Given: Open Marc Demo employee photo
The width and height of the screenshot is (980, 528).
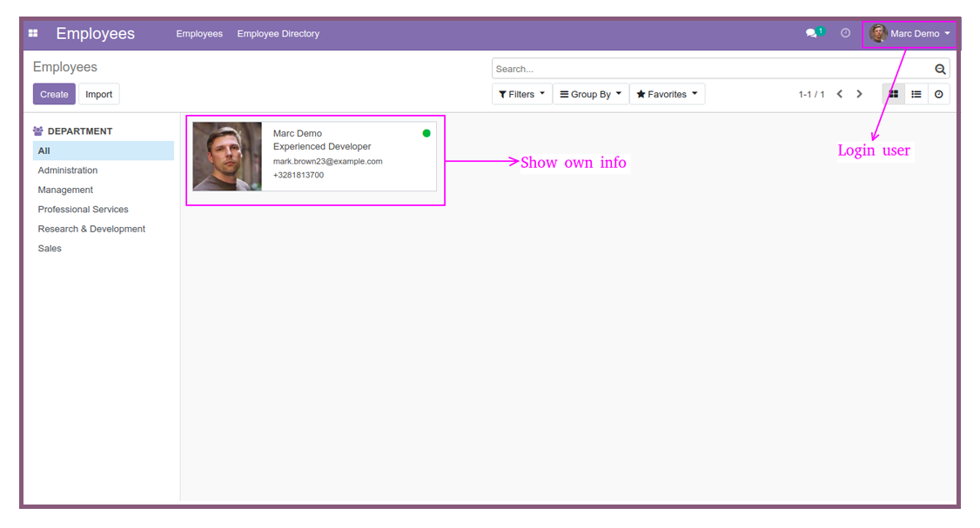Looking at the screenshot, I should [227, 157].
